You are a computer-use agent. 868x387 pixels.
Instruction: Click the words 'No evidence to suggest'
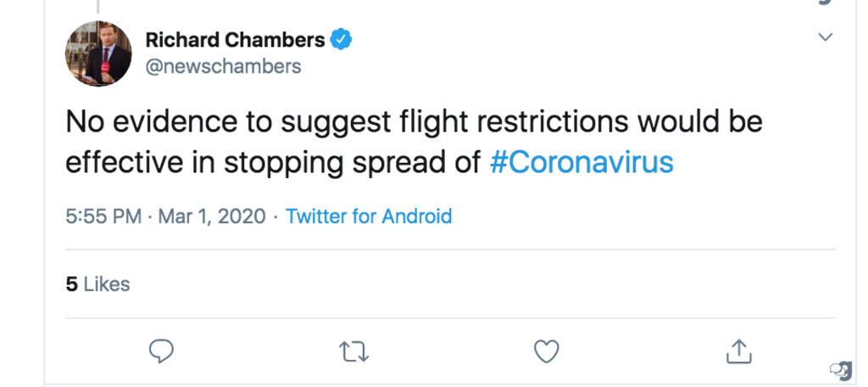pos(169,122)
